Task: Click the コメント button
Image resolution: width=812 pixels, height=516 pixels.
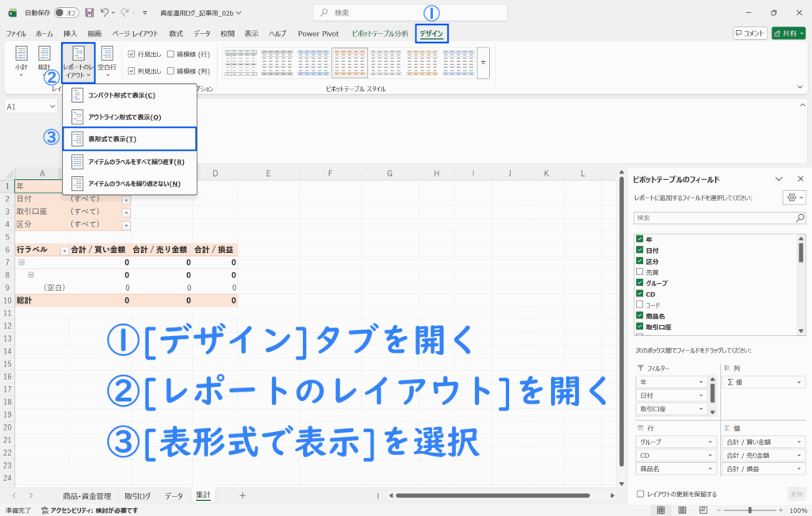Action: click(x=749, y=33)
